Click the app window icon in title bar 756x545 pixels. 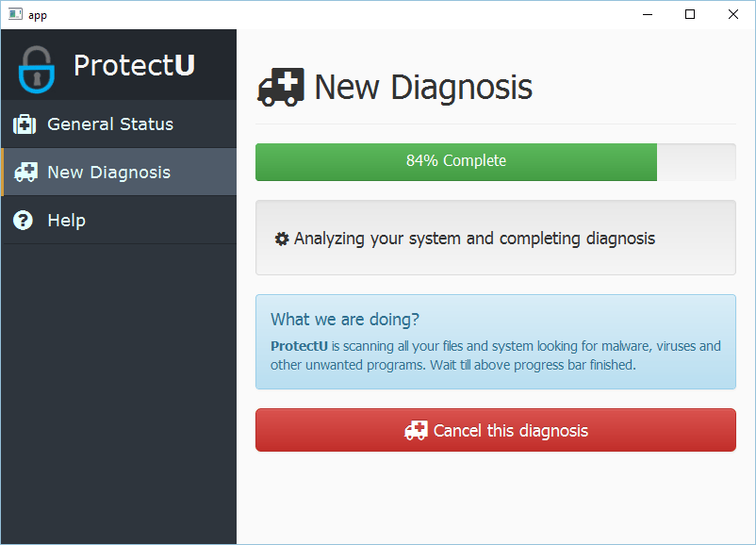[15, 14]
